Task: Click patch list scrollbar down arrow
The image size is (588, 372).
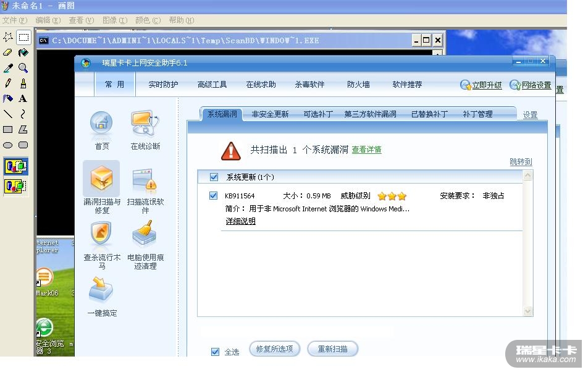Action: [528, 311]
